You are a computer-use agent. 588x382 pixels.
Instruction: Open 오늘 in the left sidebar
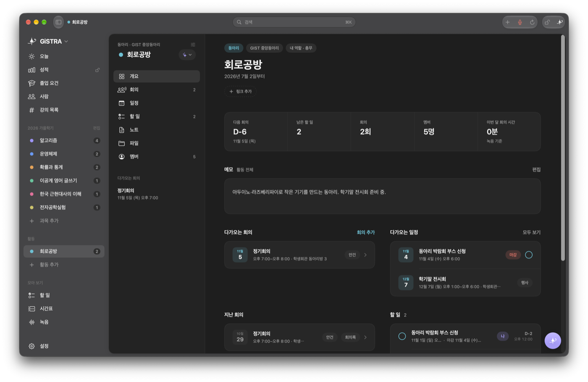tap(64, 56)
